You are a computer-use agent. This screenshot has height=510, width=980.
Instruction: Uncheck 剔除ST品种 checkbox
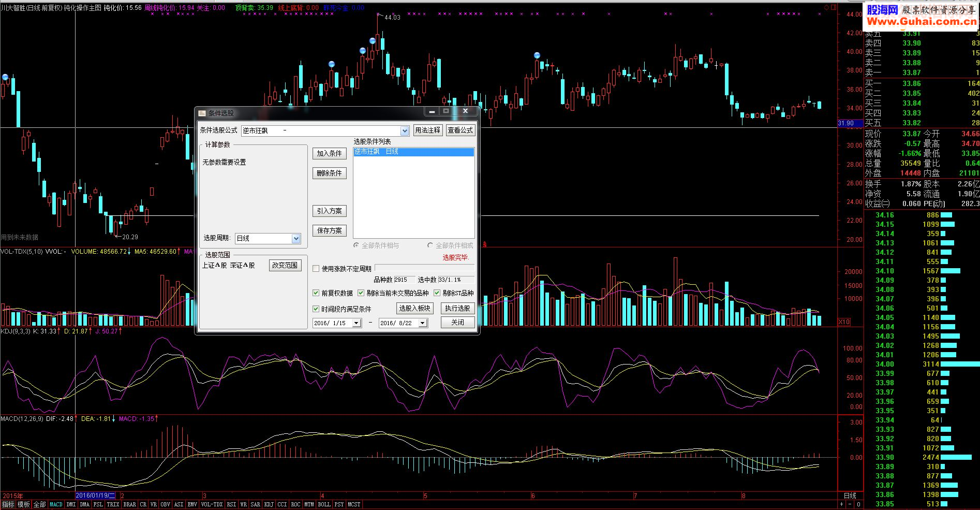pos(437,293)
